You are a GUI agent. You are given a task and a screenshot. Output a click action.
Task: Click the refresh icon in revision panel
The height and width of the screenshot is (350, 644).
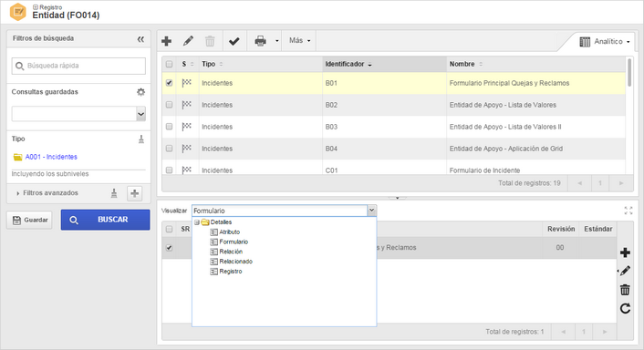coord(625,309)
